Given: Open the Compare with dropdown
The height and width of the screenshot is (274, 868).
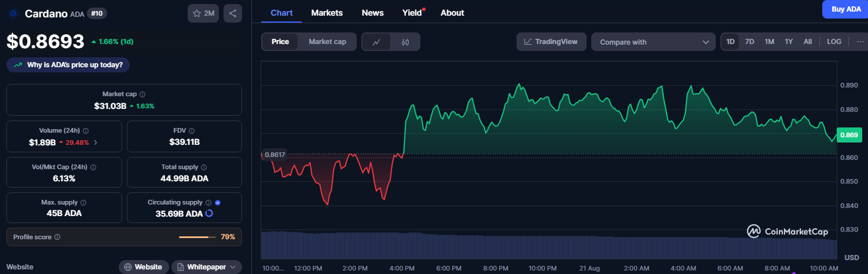Looking at the screenshot, I should click(654, 42).
